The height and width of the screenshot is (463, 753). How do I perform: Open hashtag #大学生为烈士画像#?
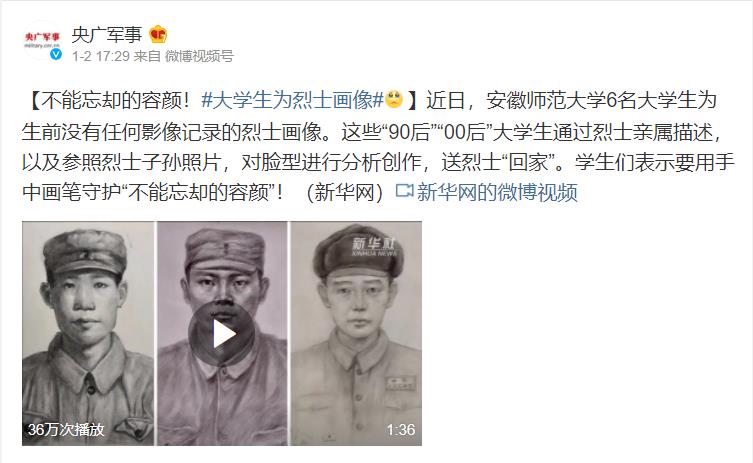click(292, 100)
